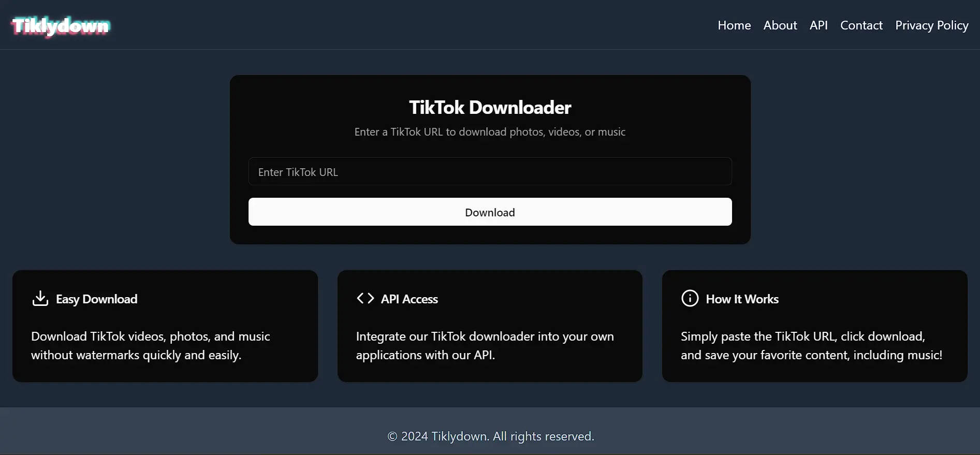
Task: Click the How It Works card title
Action: (x=742, y=299)
